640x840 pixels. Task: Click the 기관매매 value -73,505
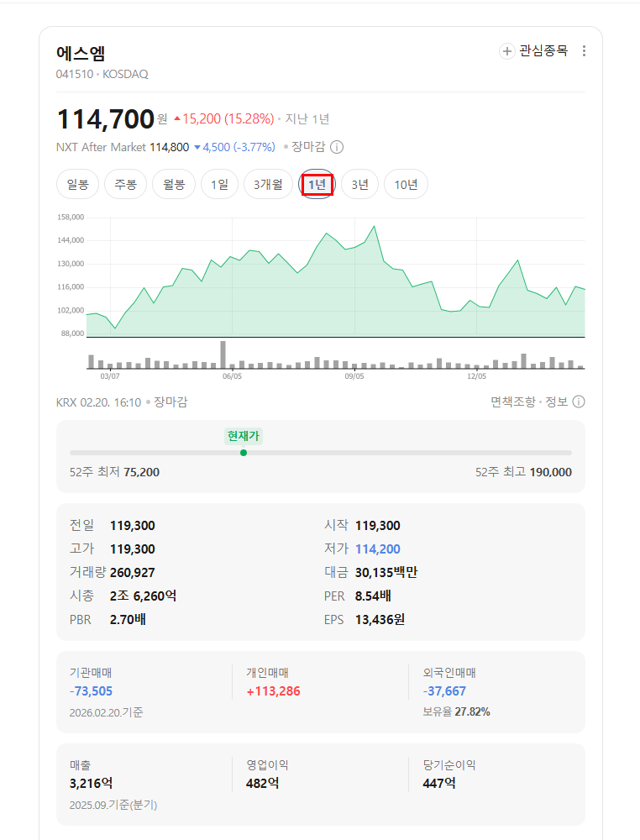pos(91,691)
